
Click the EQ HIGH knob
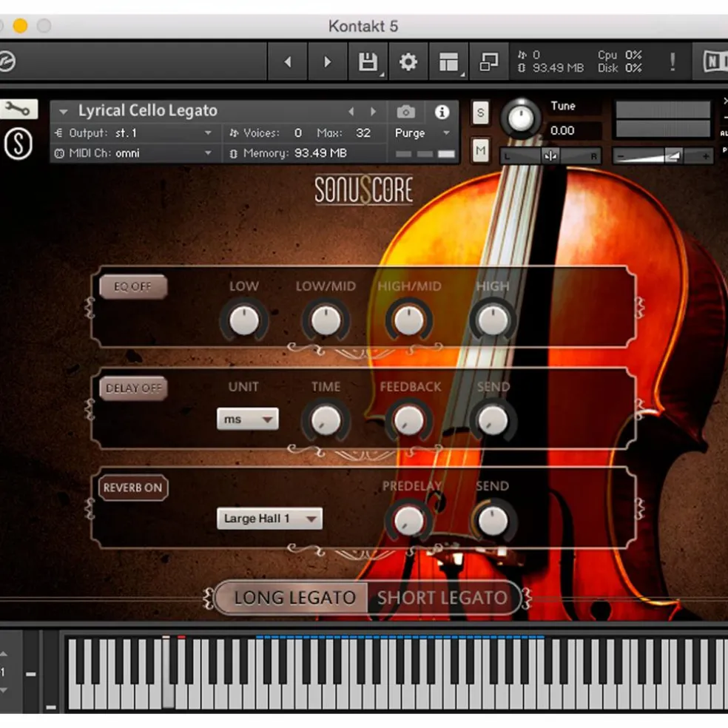[x=493, y=321]
